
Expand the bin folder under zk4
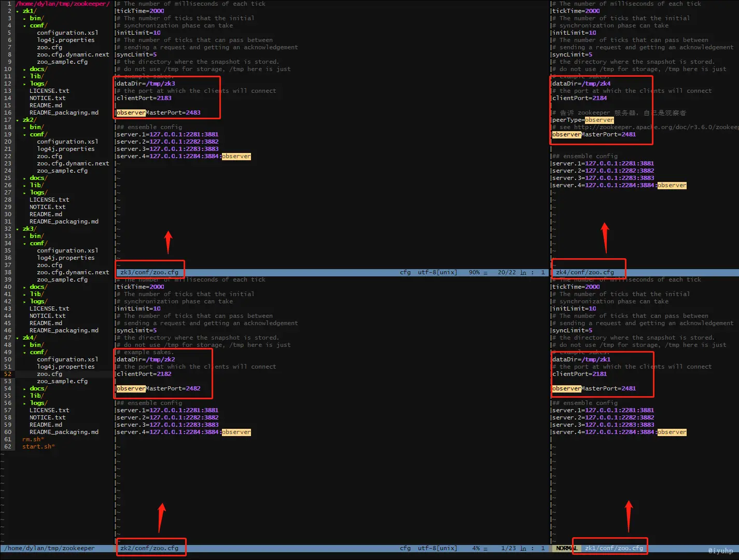pos(35,345)
